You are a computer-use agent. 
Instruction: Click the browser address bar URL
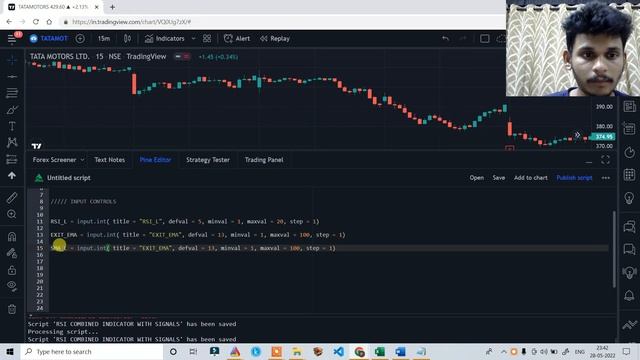click(131, 22)
